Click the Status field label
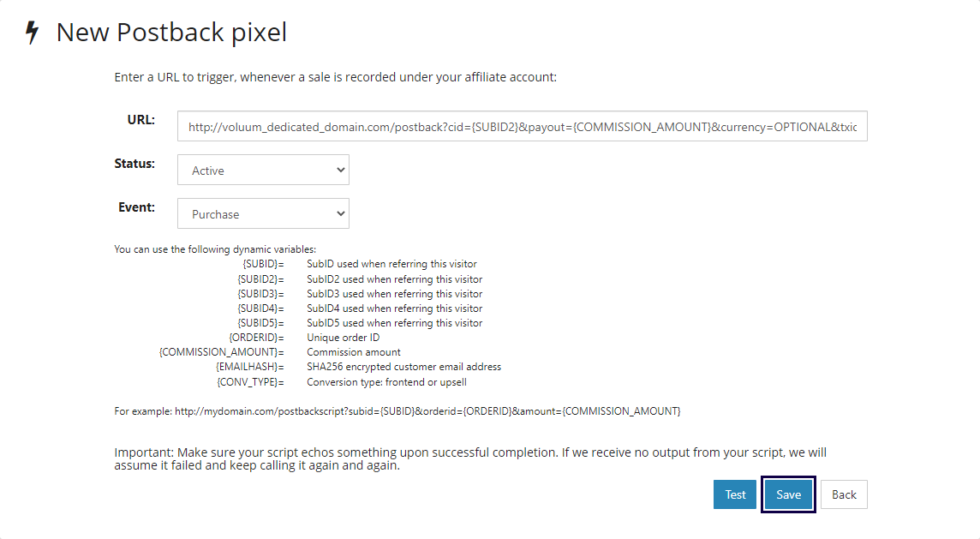 (x=134, y=163)
